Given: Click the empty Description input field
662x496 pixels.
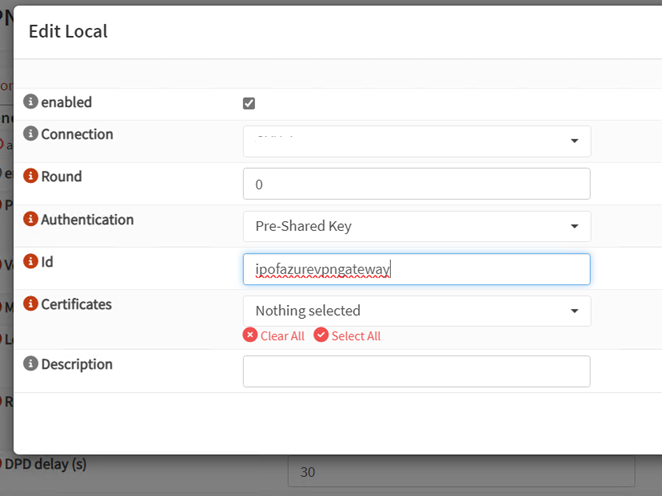Looking at the screenshot, I should [x=416, y=371].
